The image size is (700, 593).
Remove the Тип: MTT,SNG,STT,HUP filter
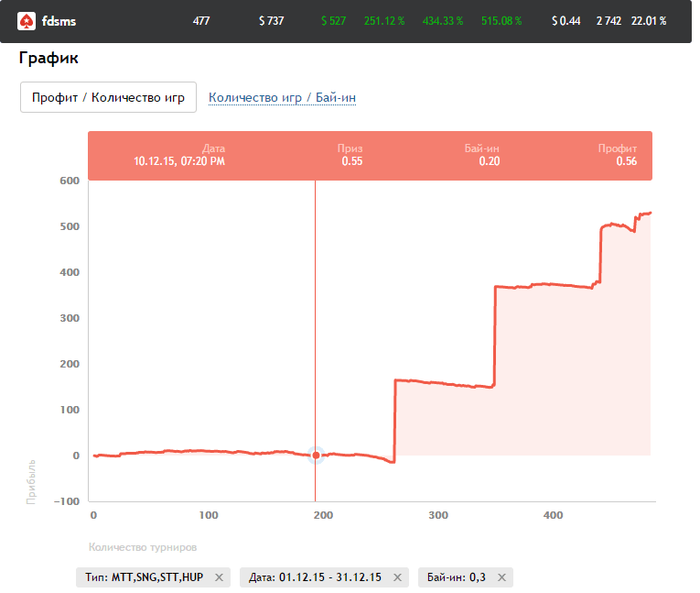(x=219, y=577)
